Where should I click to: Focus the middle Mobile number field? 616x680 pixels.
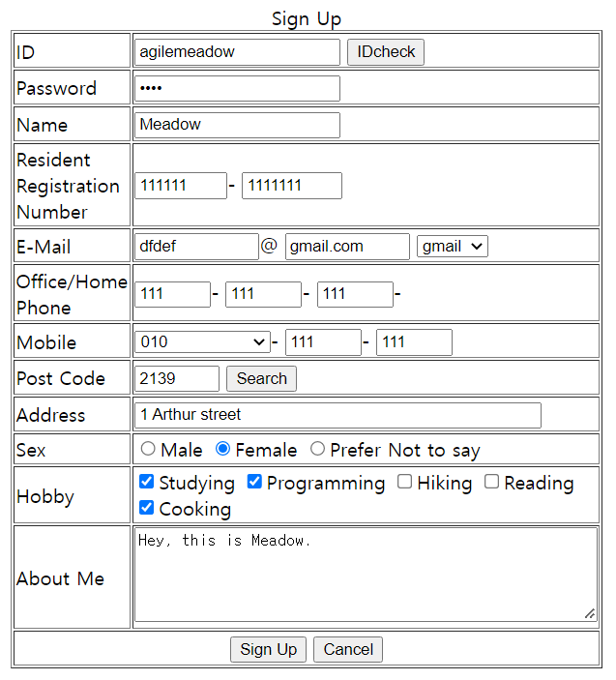point(323,342)
